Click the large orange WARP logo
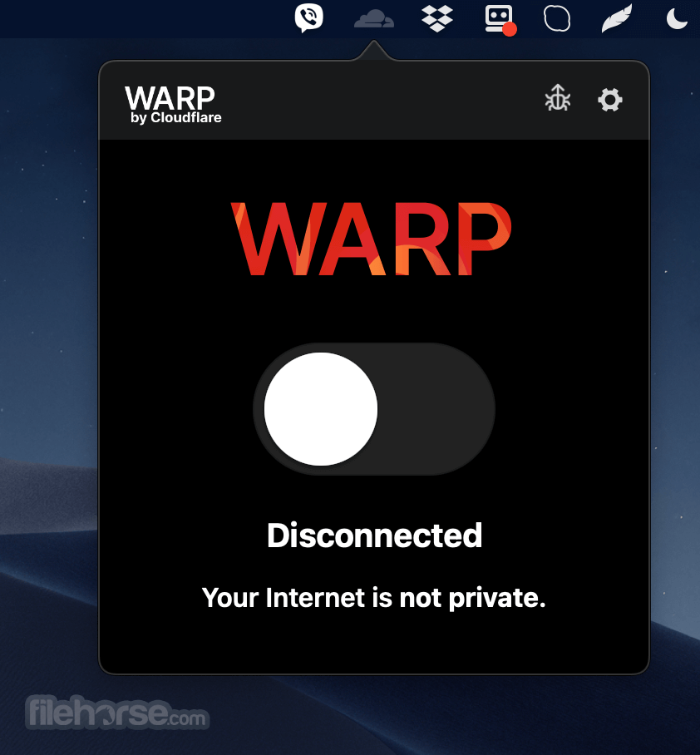 pos(371,239)
